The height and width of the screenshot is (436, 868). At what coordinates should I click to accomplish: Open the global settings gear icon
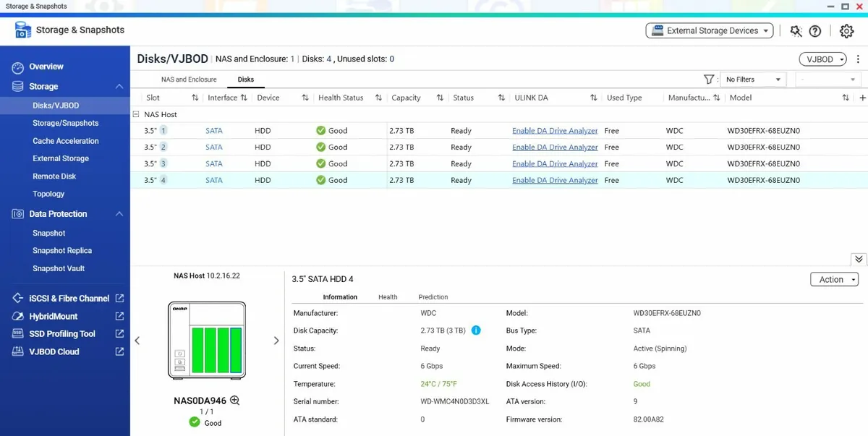pyautogui.click(x=846, y=31)
